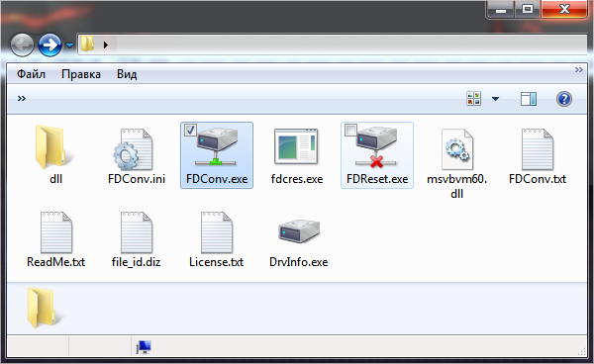This screenshot has height=364, width=594.
Task: Open the help question-mark button
Action: (x=564, y=99)
